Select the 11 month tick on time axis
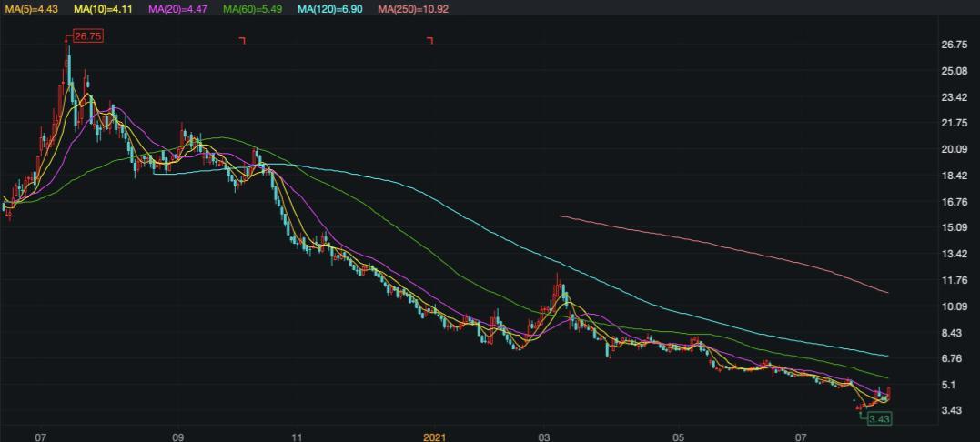Viewport: 980px width, 442px height. click(297, 437)
